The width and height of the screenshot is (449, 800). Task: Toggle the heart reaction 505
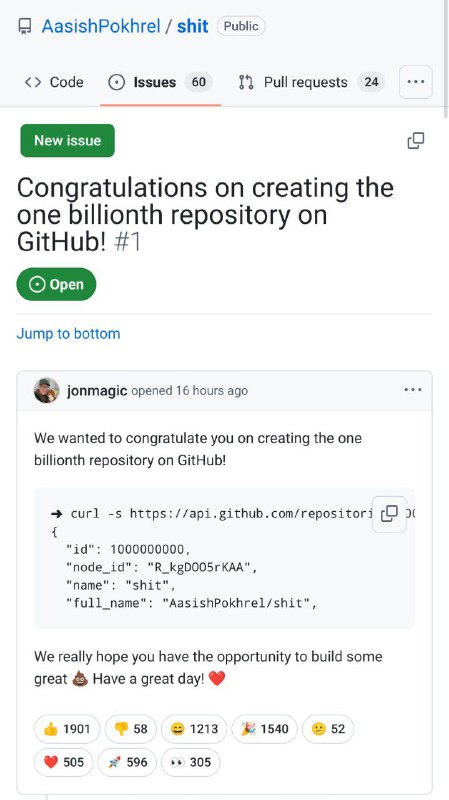[x=64, y=762]
